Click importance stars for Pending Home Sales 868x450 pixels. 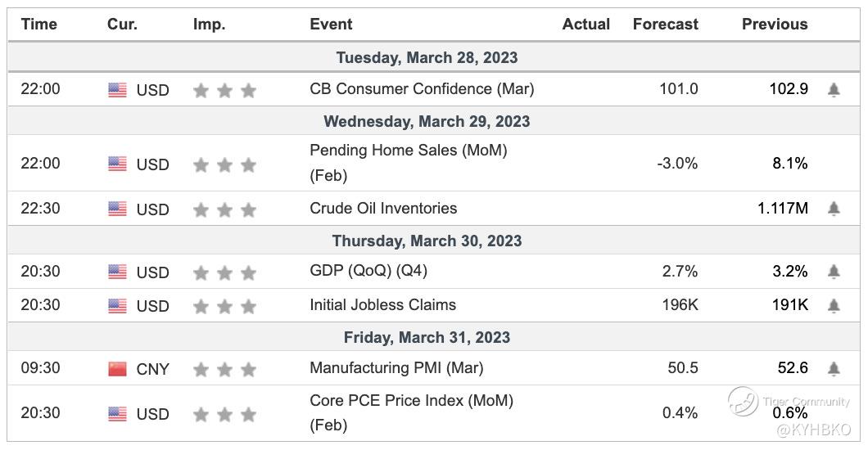click(224, 165)
